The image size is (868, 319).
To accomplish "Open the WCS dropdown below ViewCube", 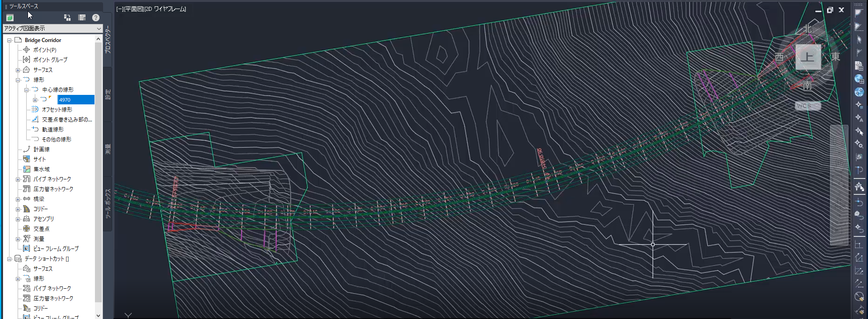I will point(808,106).
